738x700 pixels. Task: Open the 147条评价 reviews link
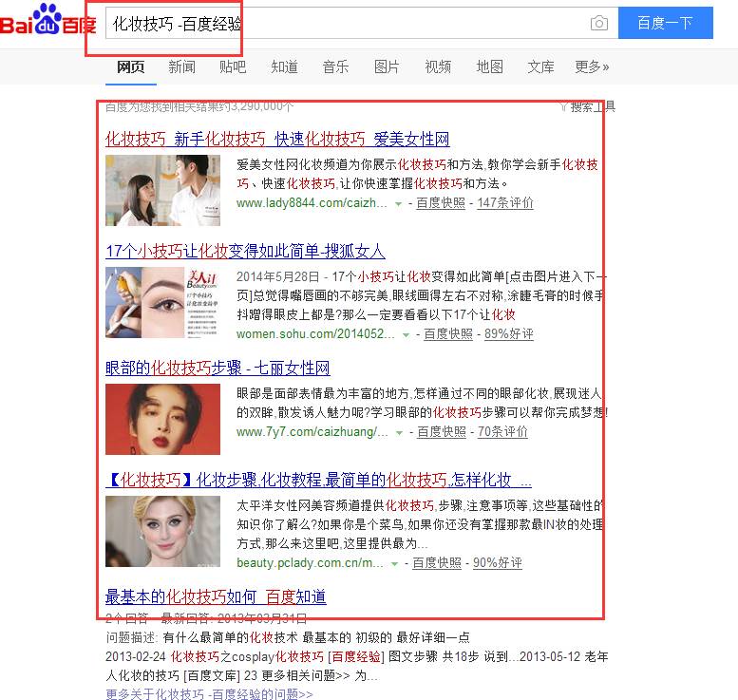[x=505, y=203]
